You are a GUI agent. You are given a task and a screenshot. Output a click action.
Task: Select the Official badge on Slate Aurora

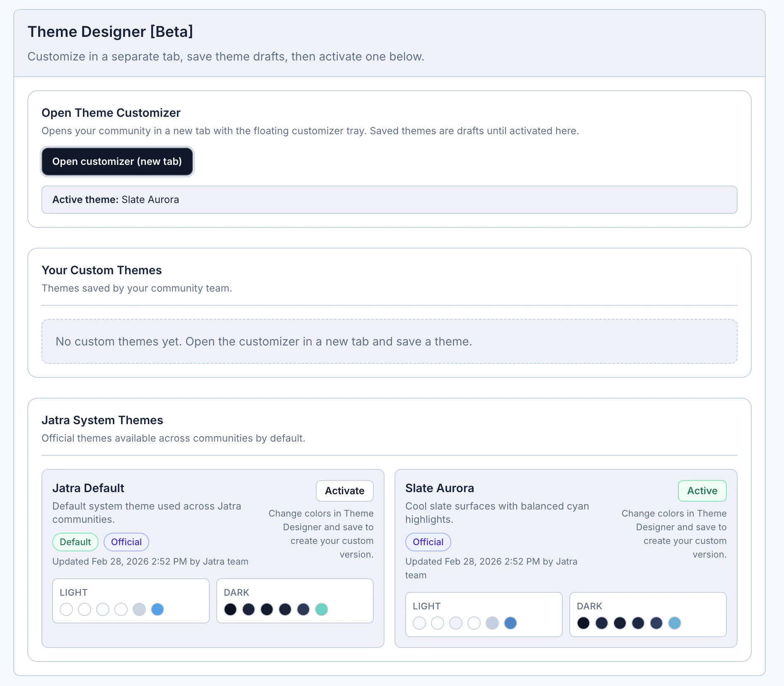click(x=428, y=542)
